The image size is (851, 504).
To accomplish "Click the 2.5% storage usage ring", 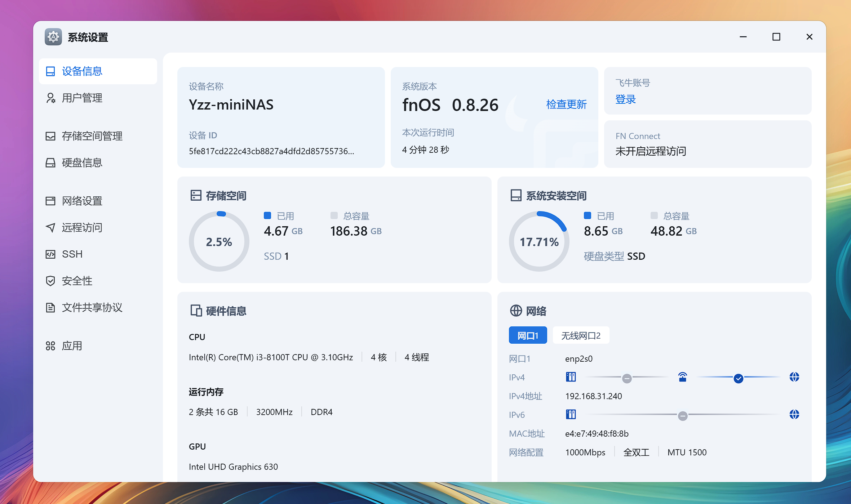I will (x=219, y=241).
